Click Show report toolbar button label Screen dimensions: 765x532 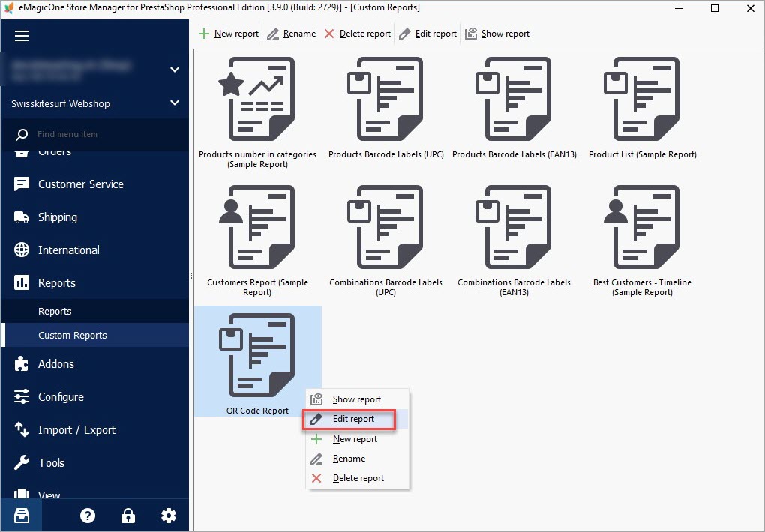coord(505,34)
